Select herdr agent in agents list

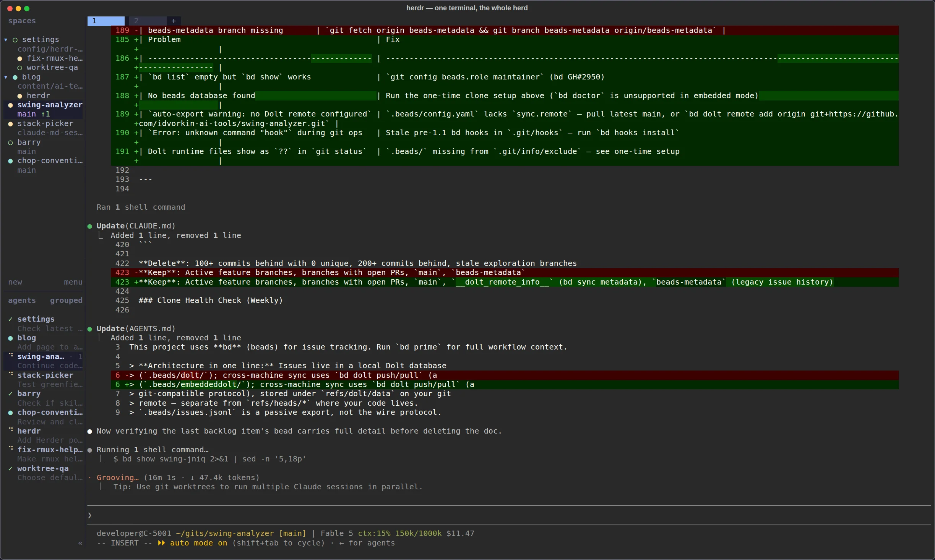point(29,431)
